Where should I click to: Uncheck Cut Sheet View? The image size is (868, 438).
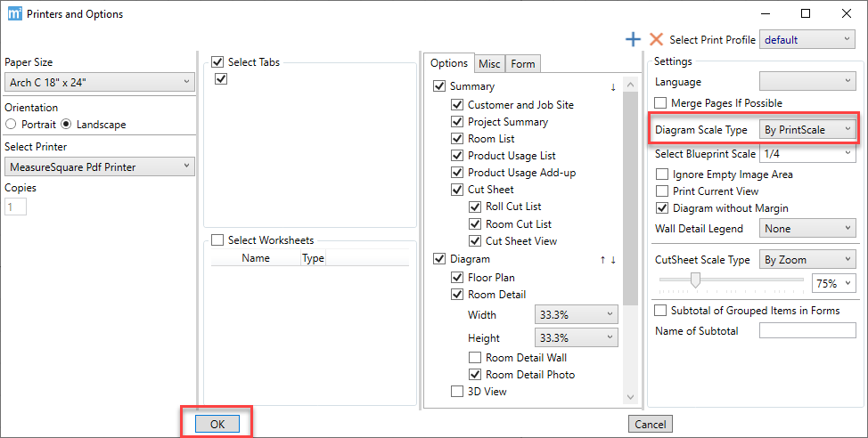[475, 241]
